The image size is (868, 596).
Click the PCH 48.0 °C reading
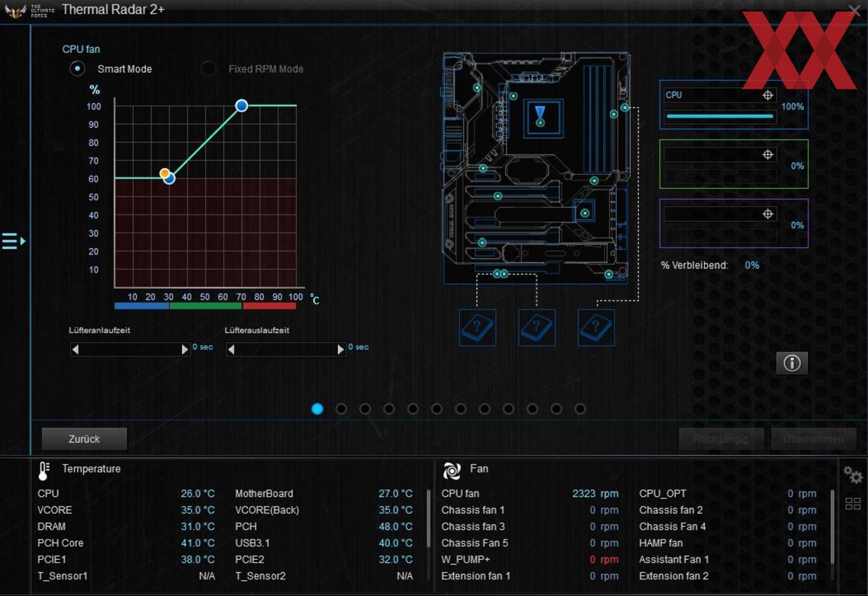[x=396, y=526]
